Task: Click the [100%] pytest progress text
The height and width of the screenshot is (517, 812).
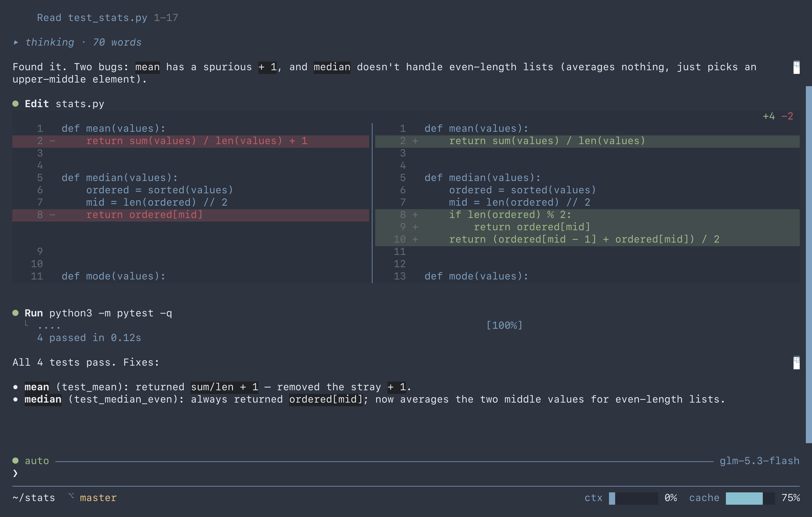Action: click(x=504, y=325)
